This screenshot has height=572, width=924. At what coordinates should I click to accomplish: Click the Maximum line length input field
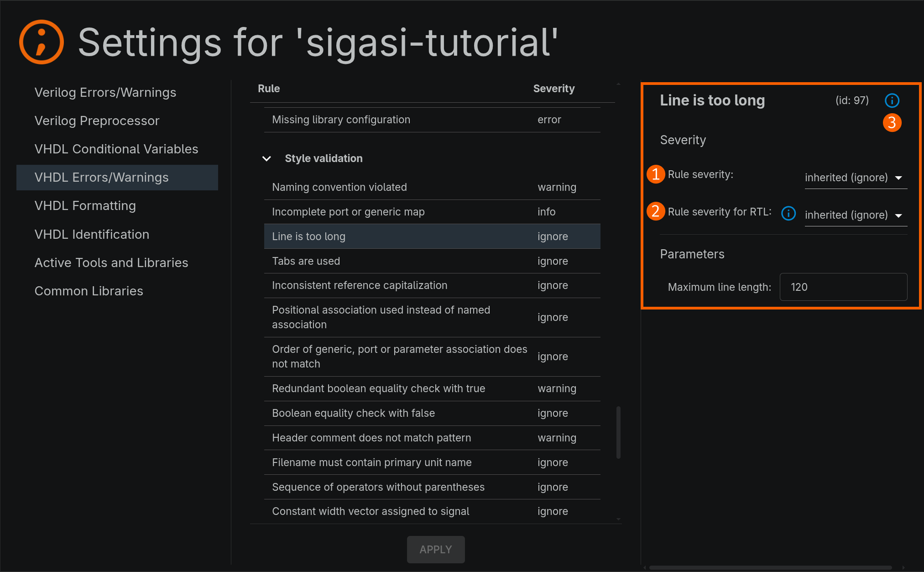(x=843, y=287)
